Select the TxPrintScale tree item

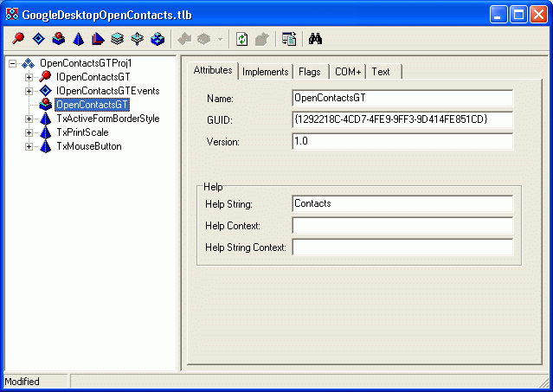click(x=82, y=132)
